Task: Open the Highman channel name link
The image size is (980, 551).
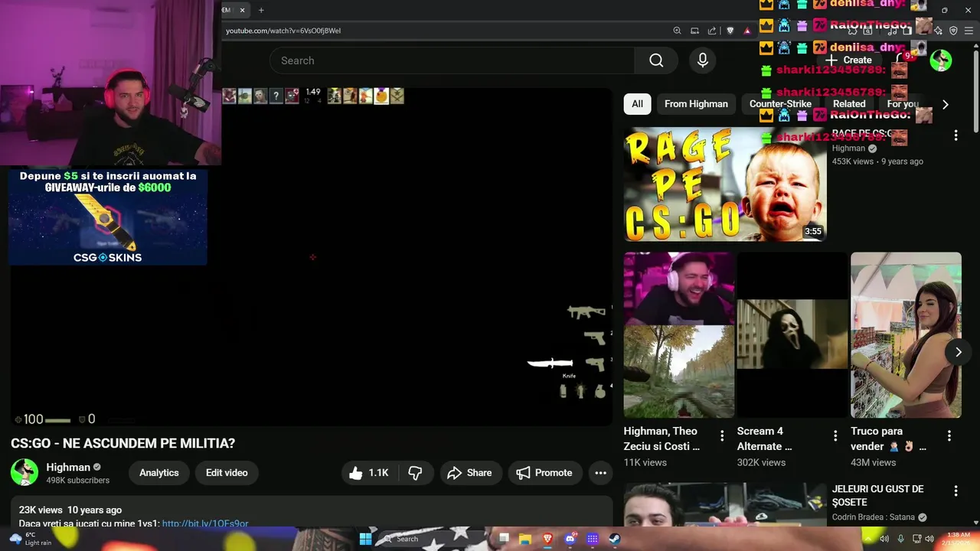Action: [x=68, y=467]
